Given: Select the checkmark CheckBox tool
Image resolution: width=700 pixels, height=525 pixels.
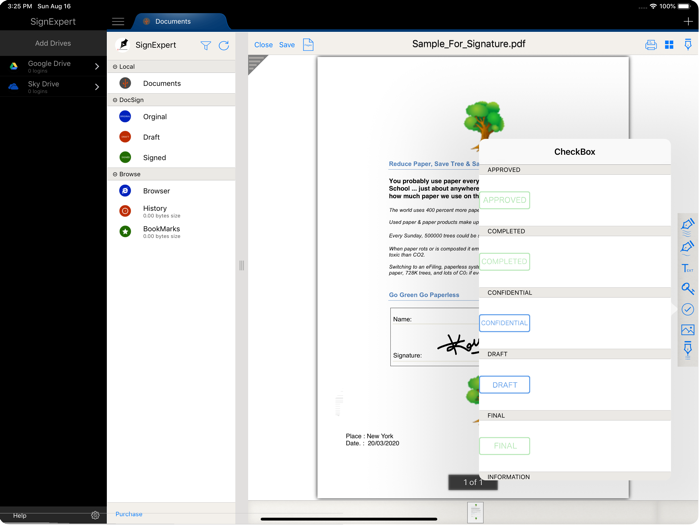Looking at the screenshot, I should [688, 309].
